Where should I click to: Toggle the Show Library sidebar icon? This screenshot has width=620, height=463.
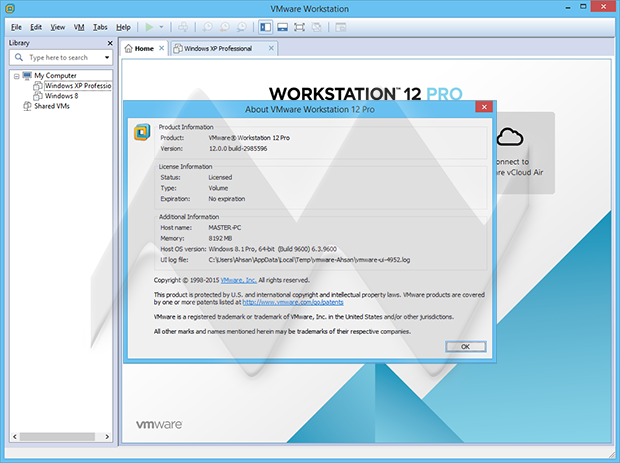[x=265, y=27]
